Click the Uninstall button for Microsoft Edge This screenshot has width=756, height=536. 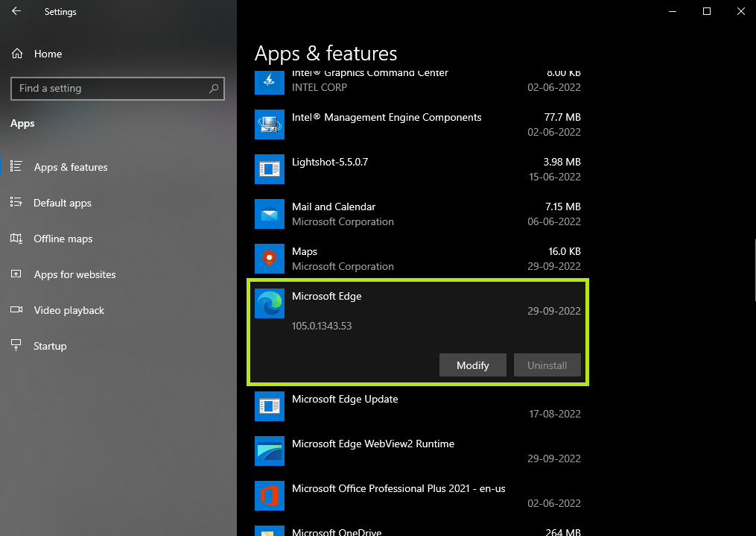[x=547, y=365]
